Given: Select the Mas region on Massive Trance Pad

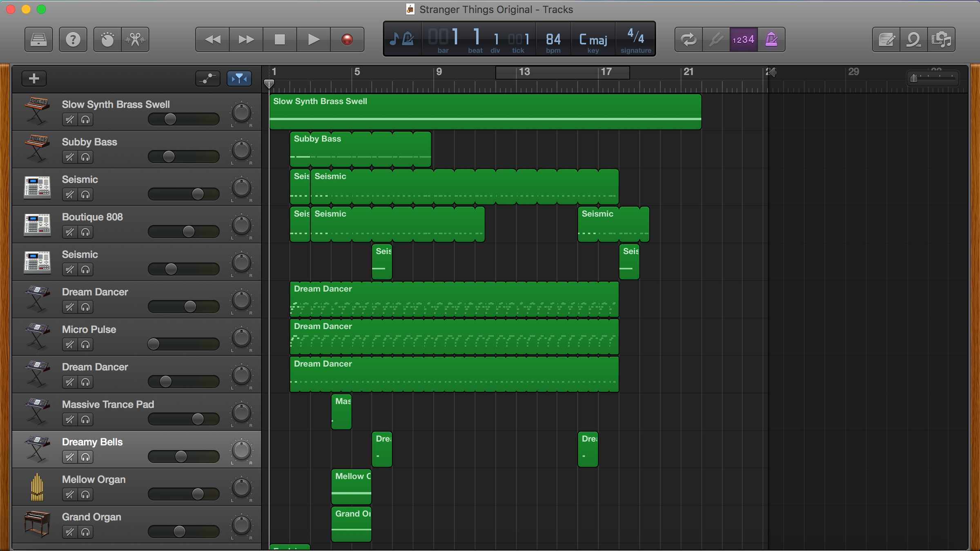Looking at the screenshot, I should (341, 411).
